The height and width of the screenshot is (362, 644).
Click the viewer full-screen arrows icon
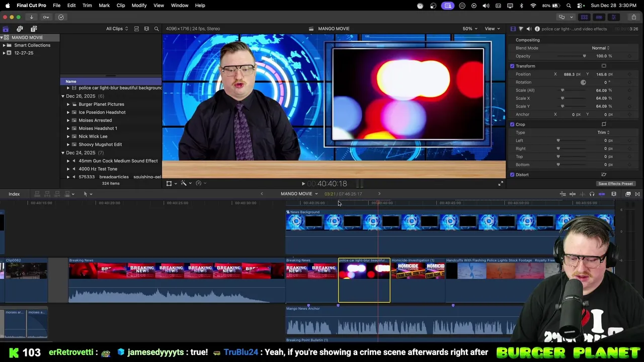(x=501, y=184)
